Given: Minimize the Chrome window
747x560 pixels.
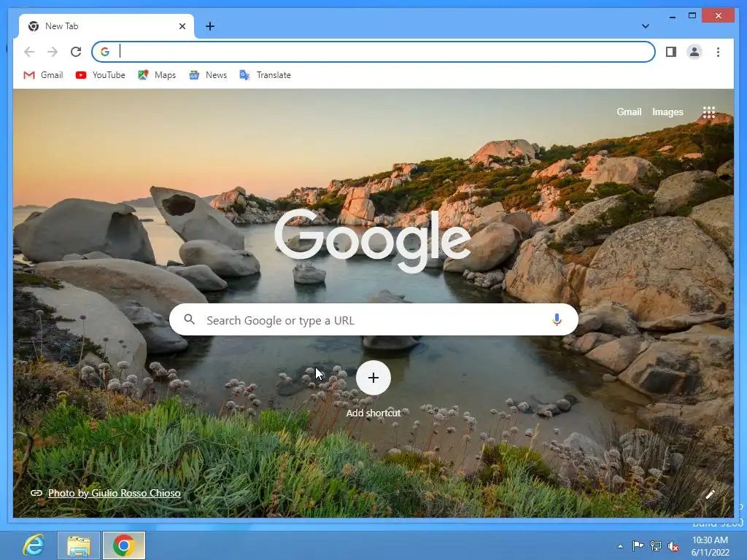Looking at the screenshot, I should (x=672, y=16).
